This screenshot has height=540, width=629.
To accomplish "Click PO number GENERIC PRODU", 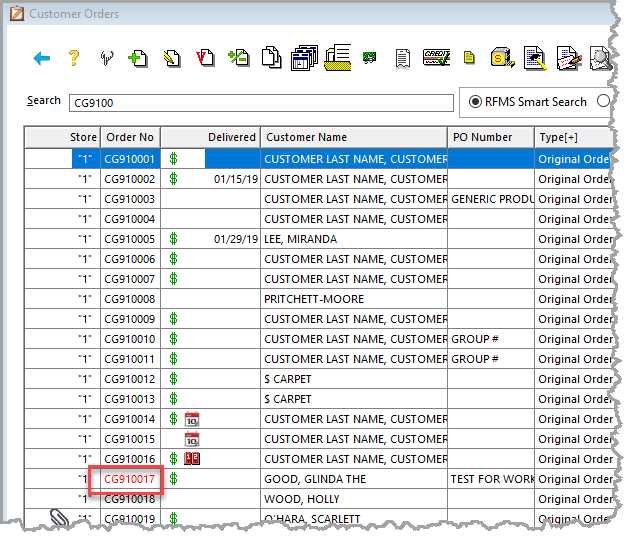I will [492, 199].
